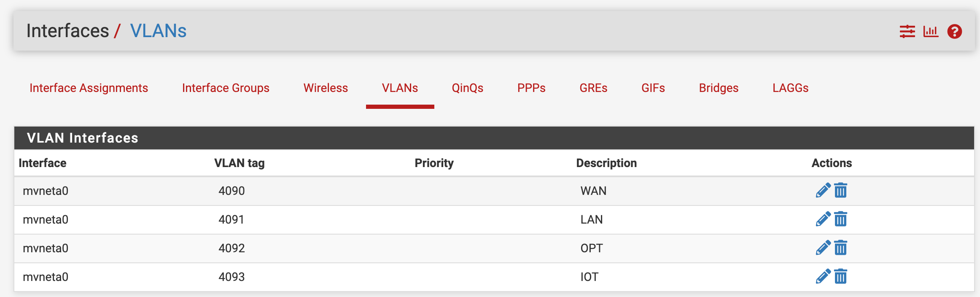Open the related settings sliders icon
Image resolution: width=980 pixels, height=297 pixels.
(907, 32)
